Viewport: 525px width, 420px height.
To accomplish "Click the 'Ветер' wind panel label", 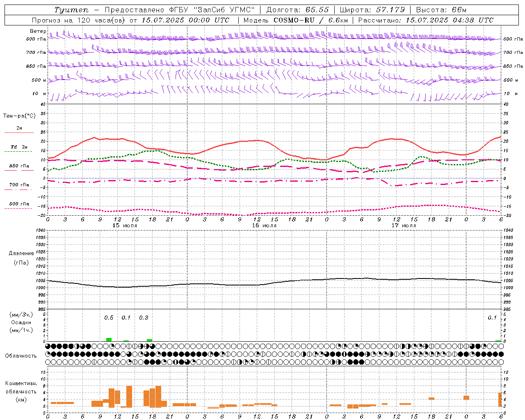I will (38, 31).
